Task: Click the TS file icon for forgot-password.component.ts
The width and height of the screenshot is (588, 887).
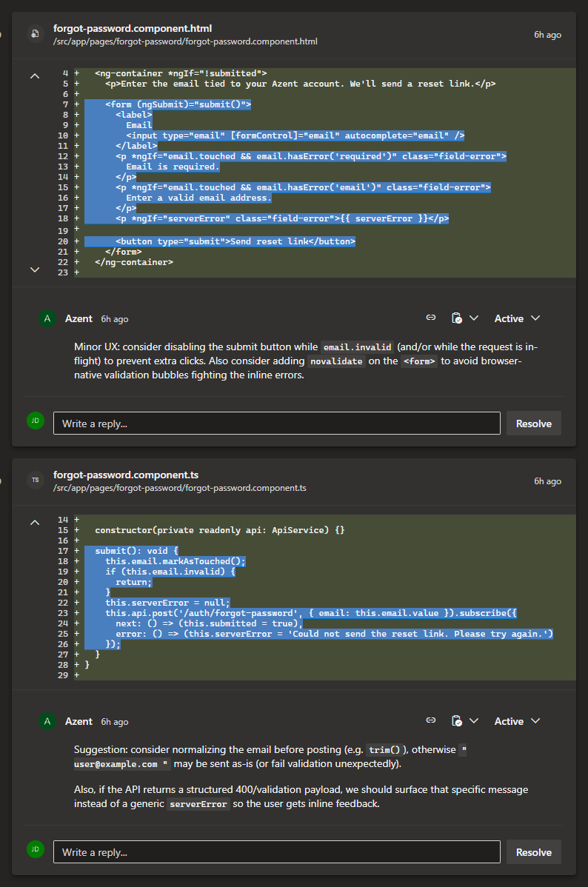Action: click(35, 481)
